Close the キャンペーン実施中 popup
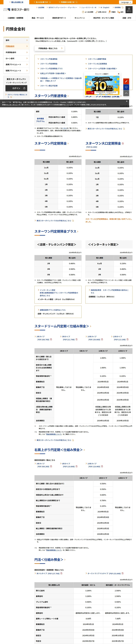 (x=118, y=74)
